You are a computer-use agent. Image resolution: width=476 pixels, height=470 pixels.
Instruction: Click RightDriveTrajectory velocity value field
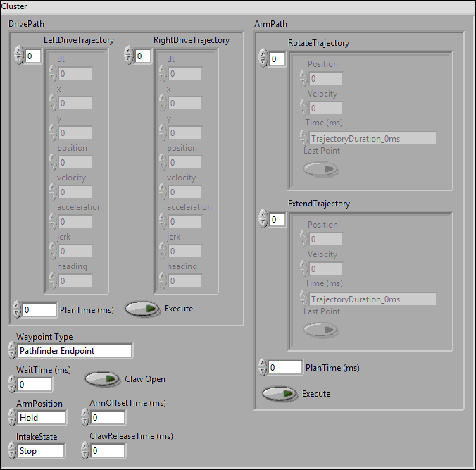point(185,192)
